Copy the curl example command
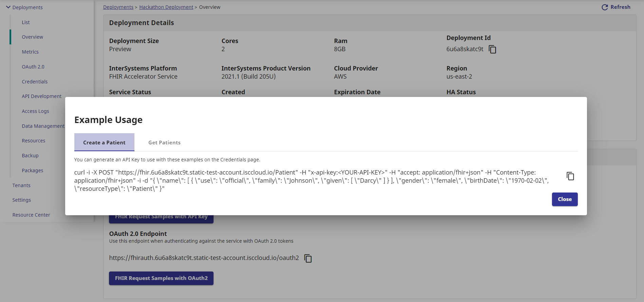644x302 pixels. point(570,176)
